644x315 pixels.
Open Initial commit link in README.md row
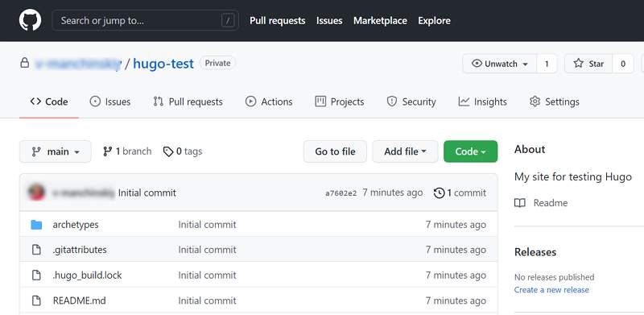tap(207, 300)
